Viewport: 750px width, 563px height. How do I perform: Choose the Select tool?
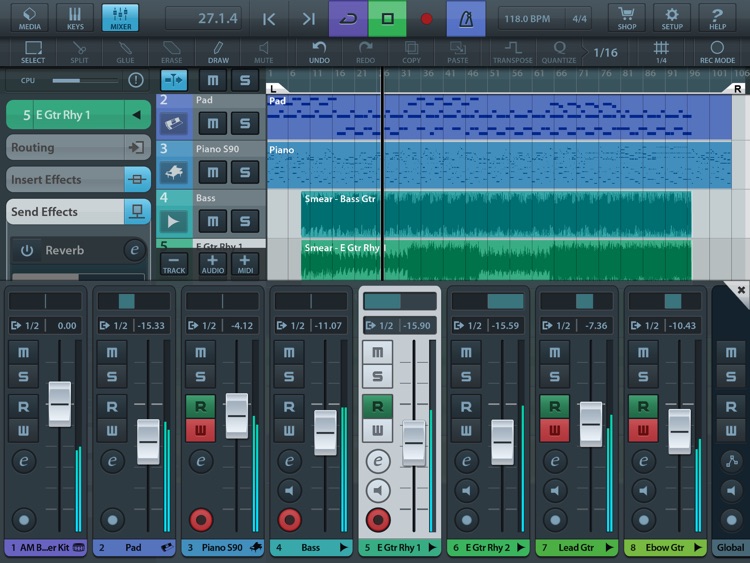coord(33,52)
